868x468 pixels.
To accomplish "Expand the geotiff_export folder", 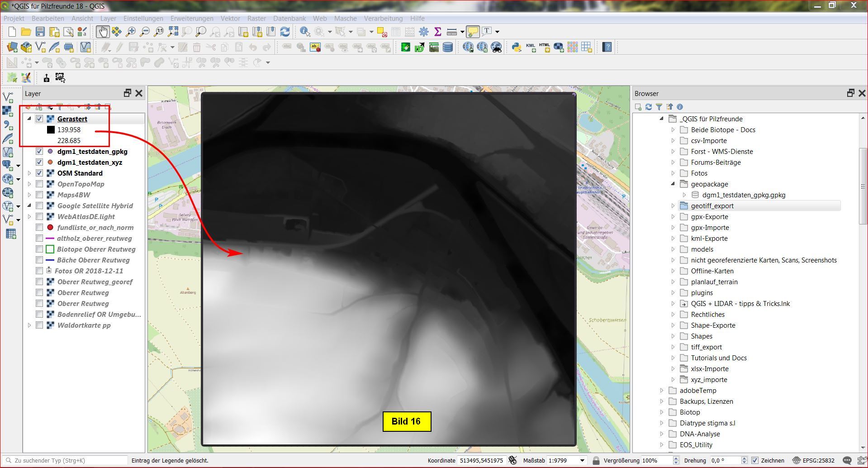I will [x=673, y=206].
